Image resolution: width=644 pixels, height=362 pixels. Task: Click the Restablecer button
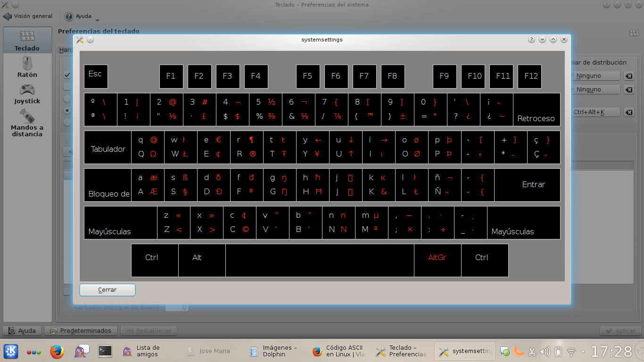coord(149,330)
